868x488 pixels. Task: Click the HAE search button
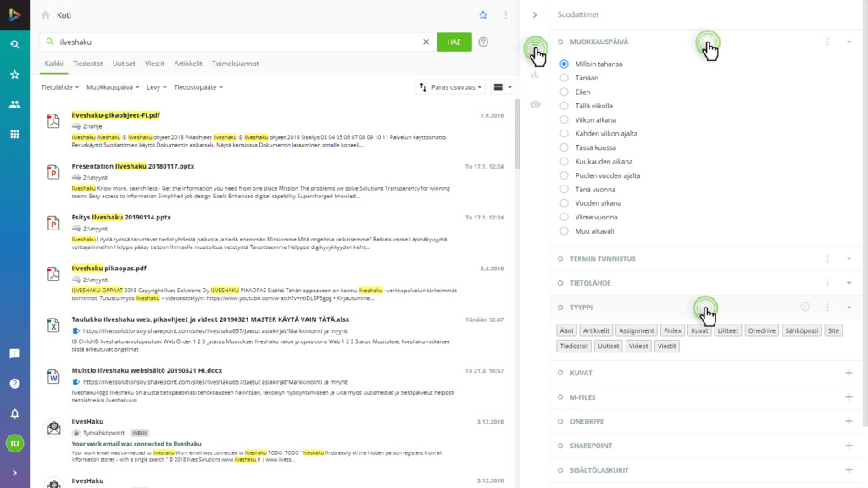pyautogui.click(x=454, y=42)
